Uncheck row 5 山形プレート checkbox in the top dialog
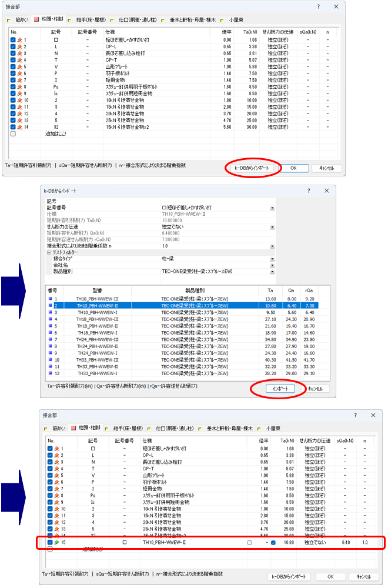Viewport: 388px width, 588px height. coord(13,67)
